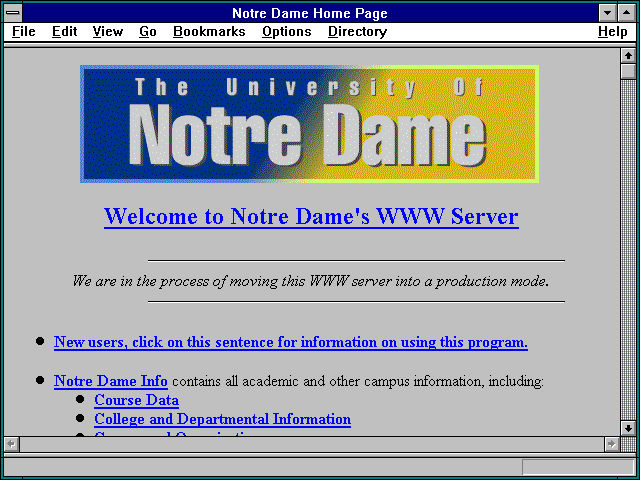Click the italic production mode notice text
640x480 pixels.
pos(311,281)
